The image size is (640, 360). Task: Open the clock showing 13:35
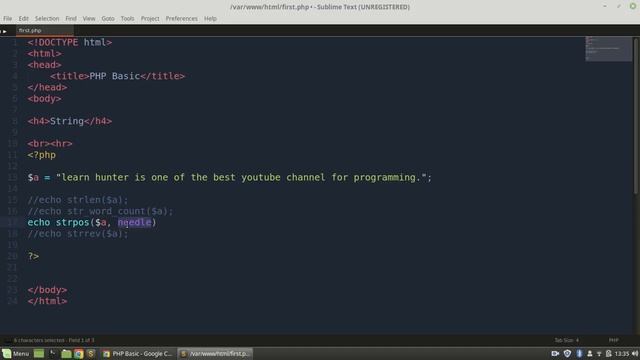point(622,353)
